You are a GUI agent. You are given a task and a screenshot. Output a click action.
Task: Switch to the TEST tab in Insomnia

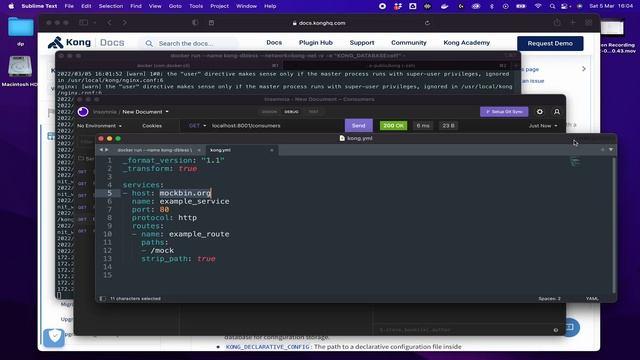[x=313, y=112]
